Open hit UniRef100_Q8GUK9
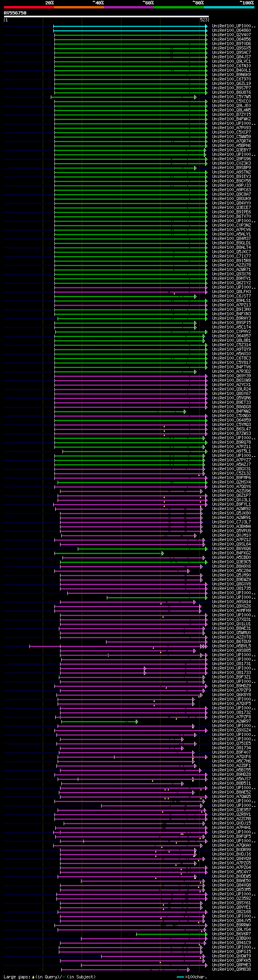The height and width of the screenshot is (980, 258). tap(231, 198)
